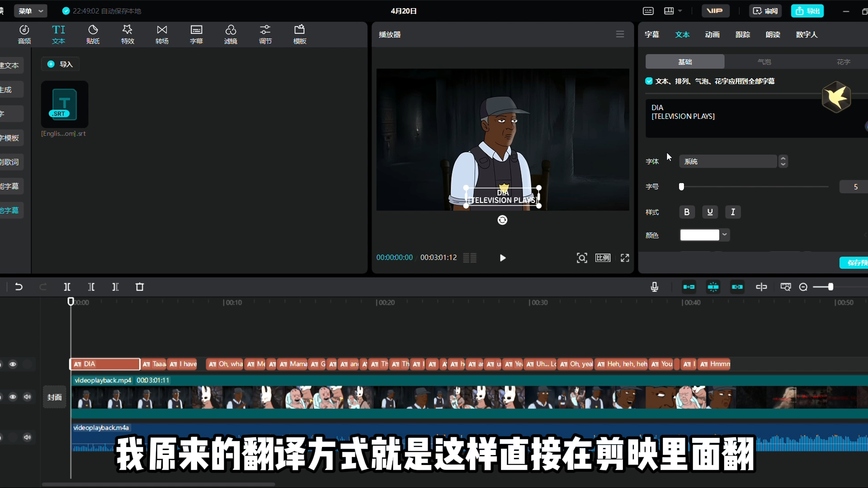The image size is (868, 488).
Task: Open the player hamburger menu
Action: [x=620, y=34]
